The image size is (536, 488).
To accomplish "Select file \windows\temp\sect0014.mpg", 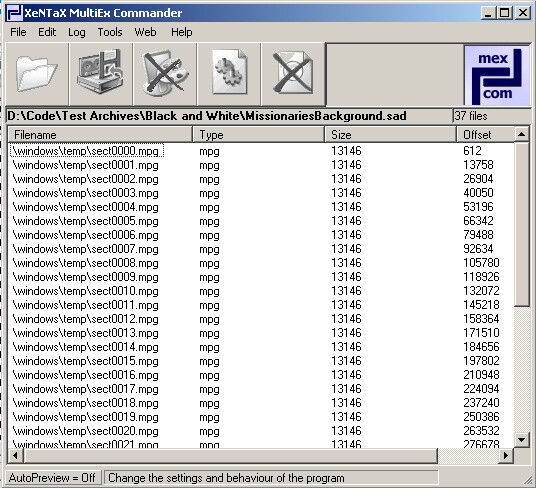I will click(x=86, y=347).
